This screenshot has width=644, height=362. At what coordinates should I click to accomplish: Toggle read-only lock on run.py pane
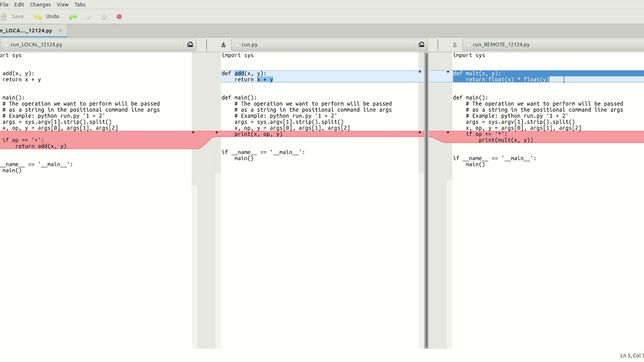[x=422, y=44]
